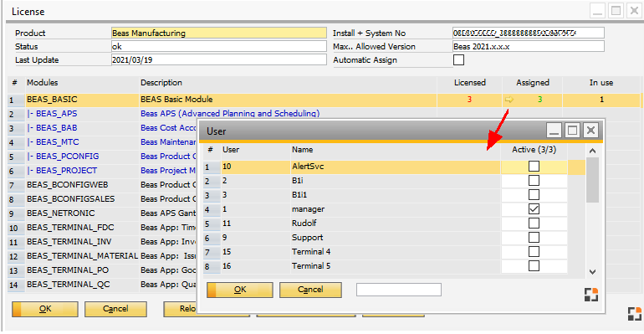This screenshot has height=334, width=644.
Task: Click the User window layout icon
Action: (591, 294)
